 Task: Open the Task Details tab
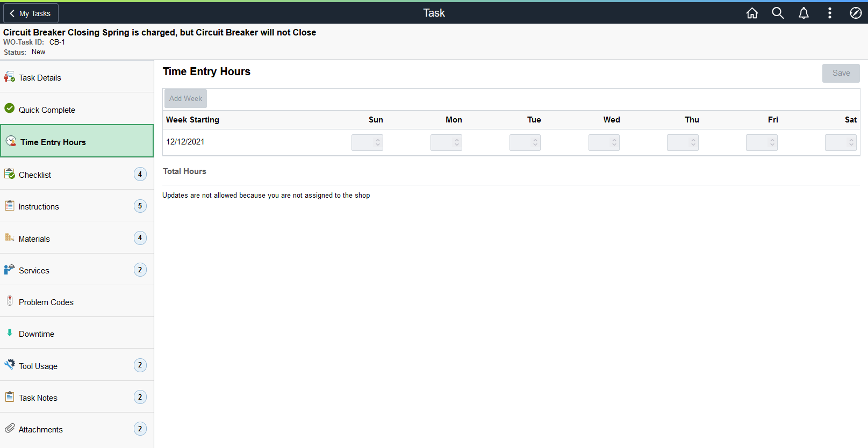tap(77, 77)
